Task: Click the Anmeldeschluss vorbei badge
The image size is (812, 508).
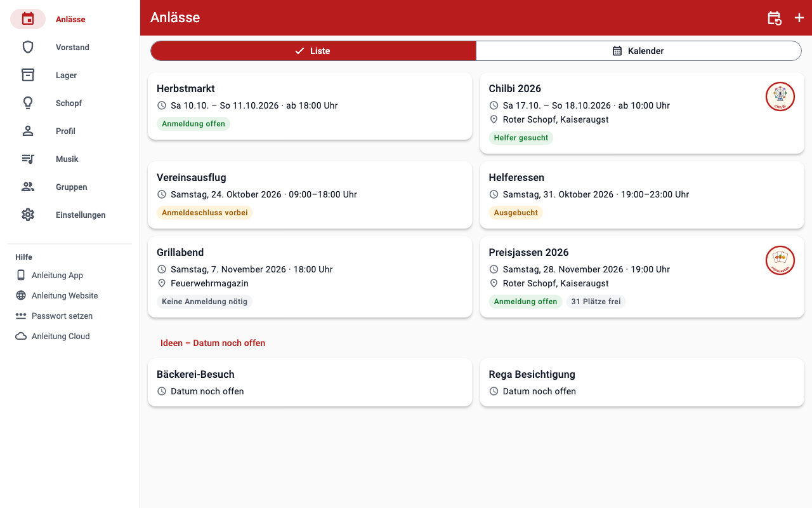Action: tap(204, 213)
